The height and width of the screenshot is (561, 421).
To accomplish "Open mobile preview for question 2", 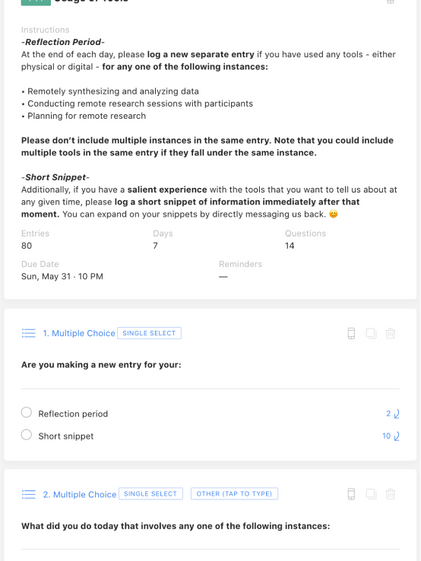I will pyautogui.click(x=351, y=494).
